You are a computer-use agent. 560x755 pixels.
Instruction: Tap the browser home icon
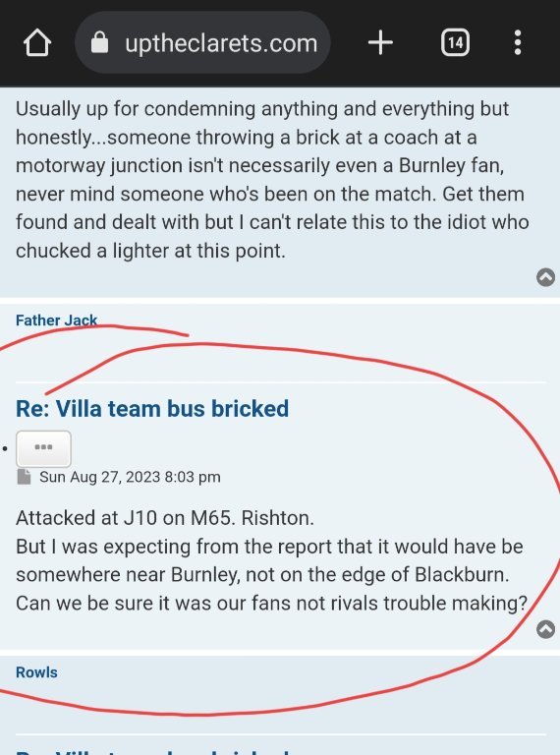click(x=37, y=43)
